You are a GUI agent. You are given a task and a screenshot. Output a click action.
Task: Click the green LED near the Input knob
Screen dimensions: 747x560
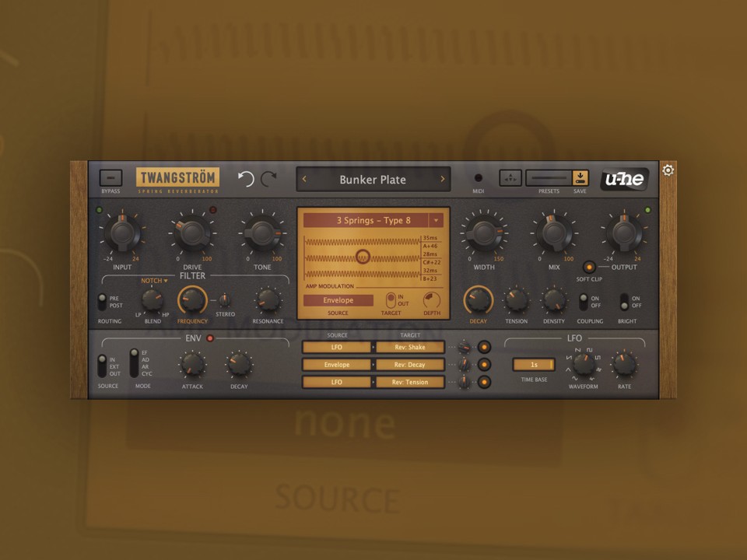(99, 210)
